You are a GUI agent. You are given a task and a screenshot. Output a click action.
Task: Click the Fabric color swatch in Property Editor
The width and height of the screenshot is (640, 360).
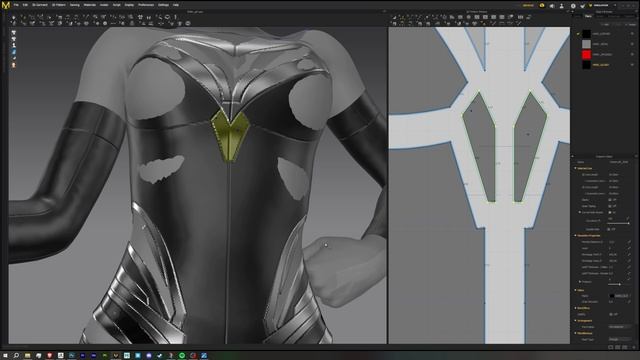(x=612, y=296)
